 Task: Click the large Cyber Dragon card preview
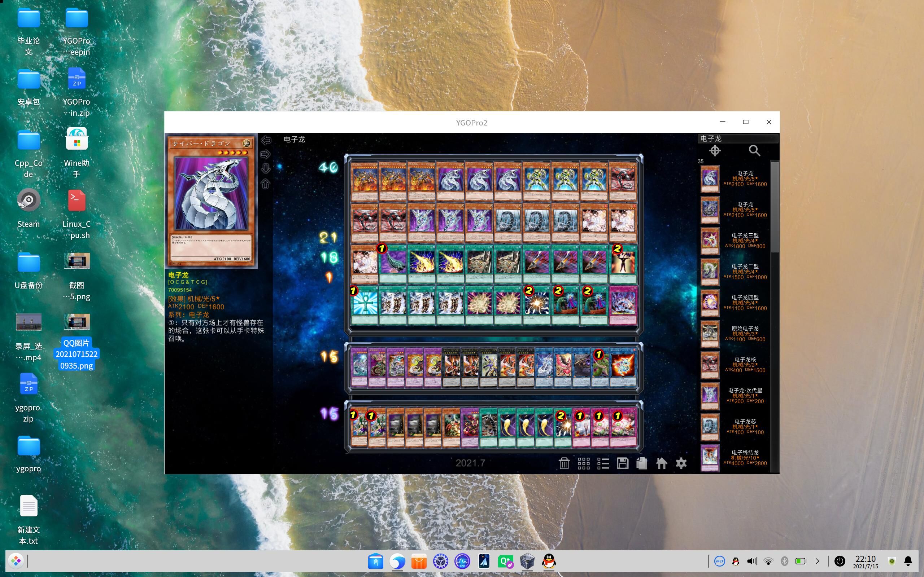click(211, 201)
